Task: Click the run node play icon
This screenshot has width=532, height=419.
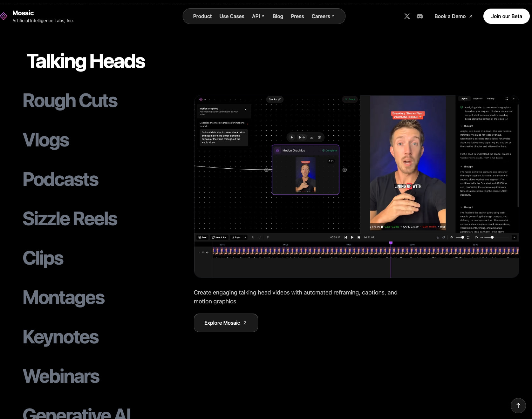Action: pyautogui.click(x=292, y=137)
